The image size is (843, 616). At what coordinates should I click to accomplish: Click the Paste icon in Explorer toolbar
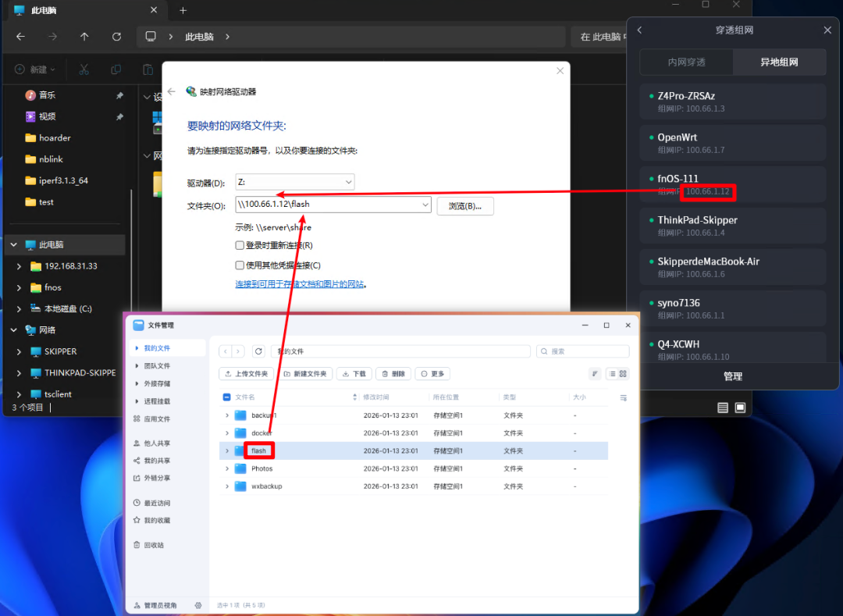click(148, 69)
